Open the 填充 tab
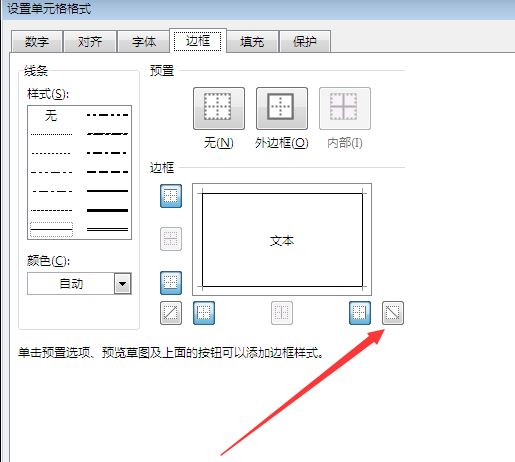Viewport: 515px width, 462px height. point(252,42)
